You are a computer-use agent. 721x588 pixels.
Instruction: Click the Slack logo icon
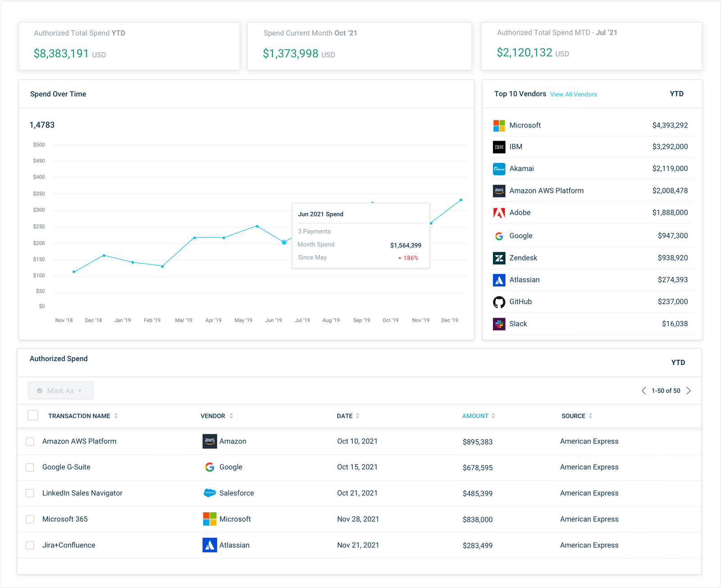coord(499,324)
